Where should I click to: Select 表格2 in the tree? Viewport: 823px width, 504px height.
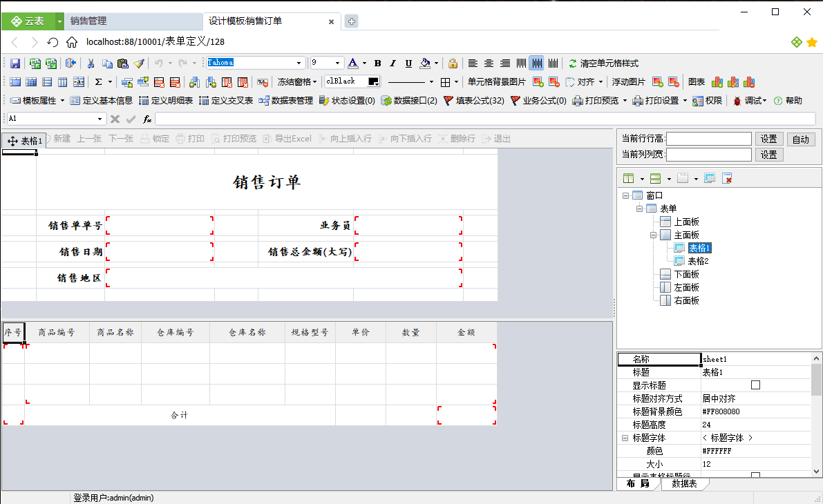tap(698, 261)
